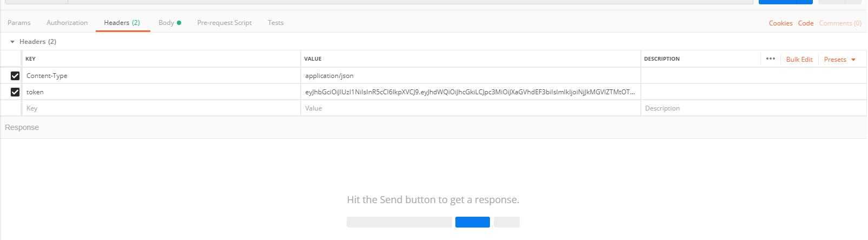Edit the application/json value cell
Image resolution: width=868 pixels, height=240 pixels.
[470, 76]
